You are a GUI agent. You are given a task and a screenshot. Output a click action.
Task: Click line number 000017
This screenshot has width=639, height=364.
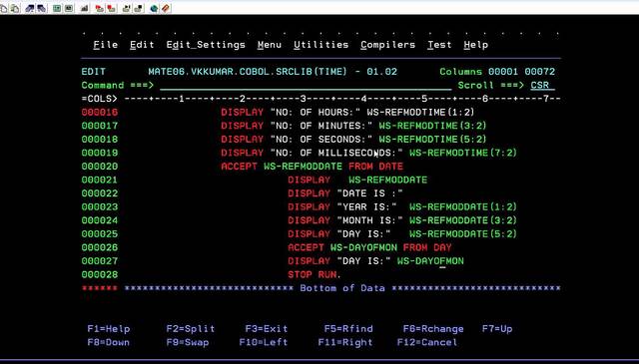pyautogui.click(x=100, y=126)
